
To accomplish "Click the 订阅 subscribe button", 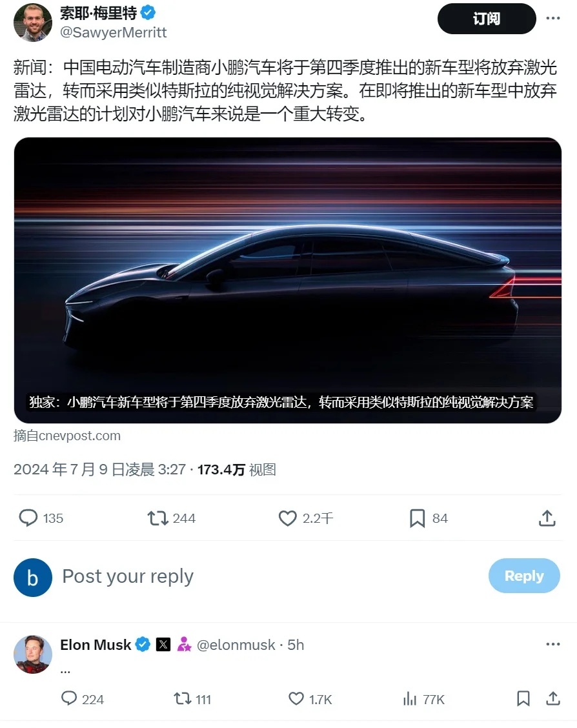I will (487, 19).
